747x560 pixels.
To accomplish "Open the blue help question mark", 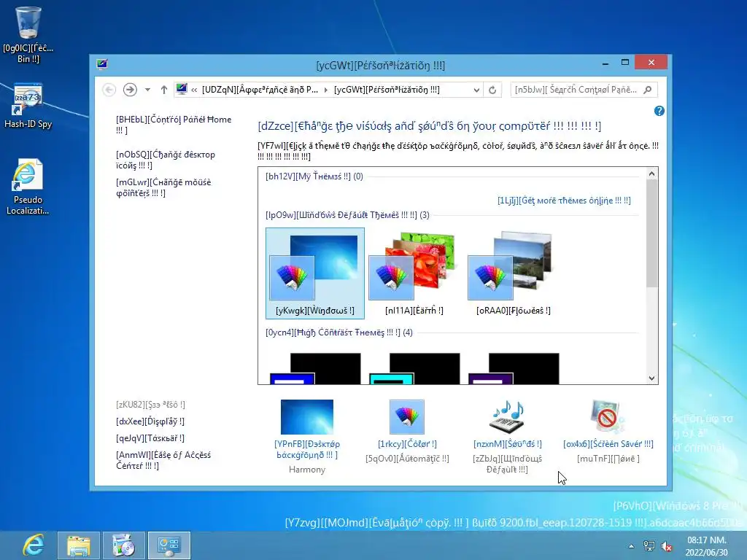I will point(659,111).
